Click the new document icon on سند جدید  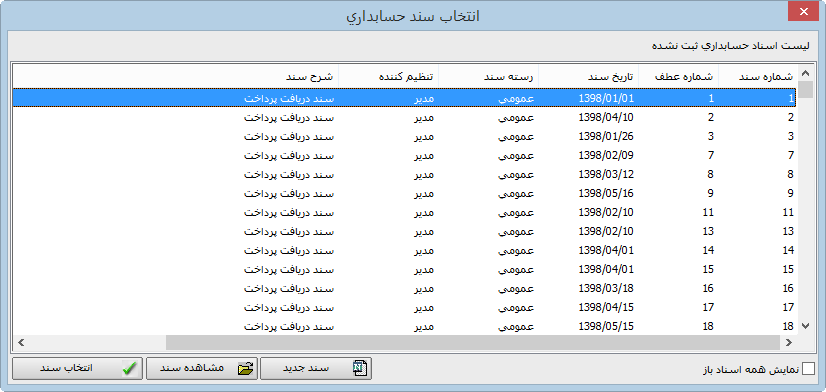[359, 368]
